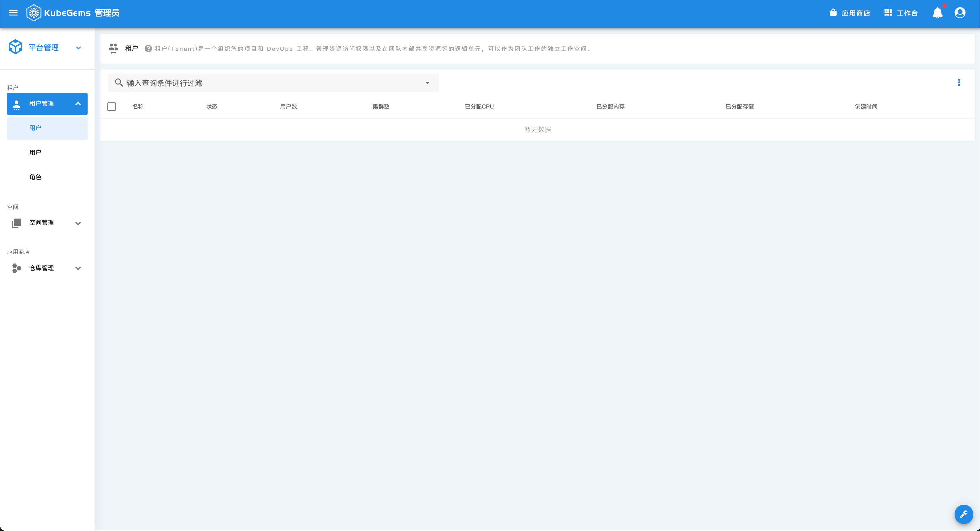Click the 用户数 column header
The height and width of the screenshot is (531, 980).
pyautogui.click(x=289, y=107)
